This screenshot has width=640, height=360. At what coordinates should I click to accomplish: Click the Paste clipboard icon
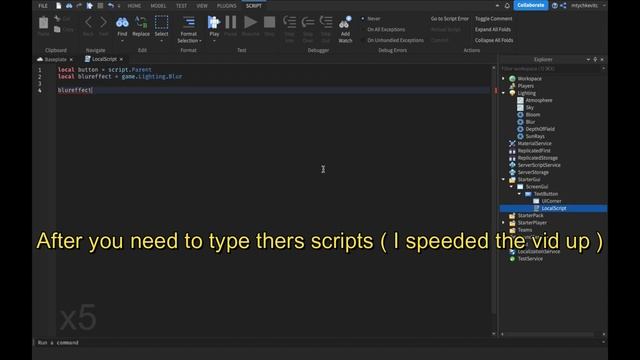tap(43, 23)
